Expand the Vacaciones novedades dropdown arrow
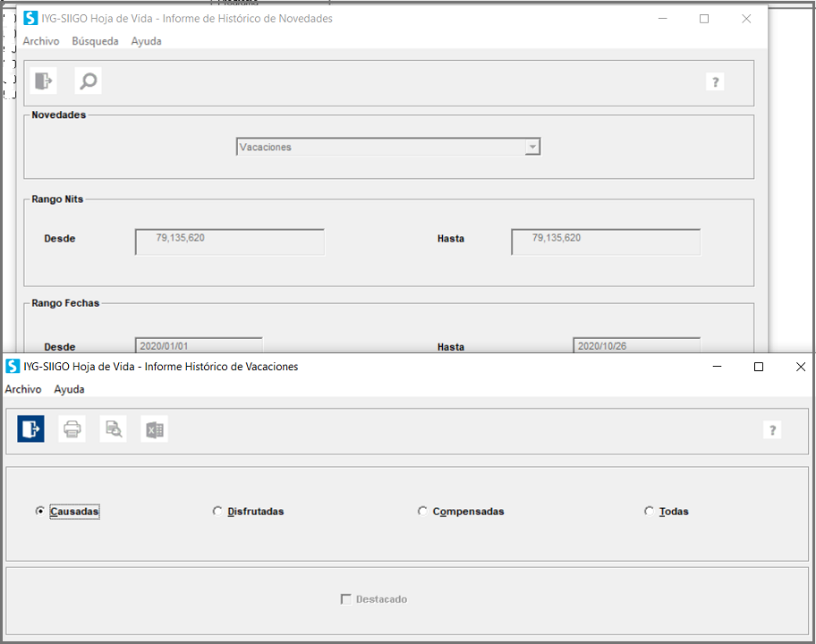This screenshot has height=644, width=816. (x=532, y=148)
